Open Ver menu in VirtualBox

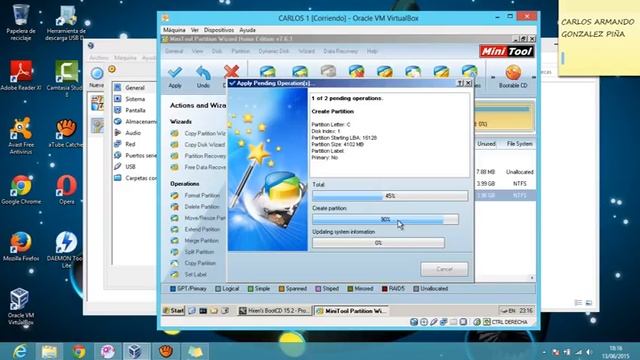click(195, 30)
